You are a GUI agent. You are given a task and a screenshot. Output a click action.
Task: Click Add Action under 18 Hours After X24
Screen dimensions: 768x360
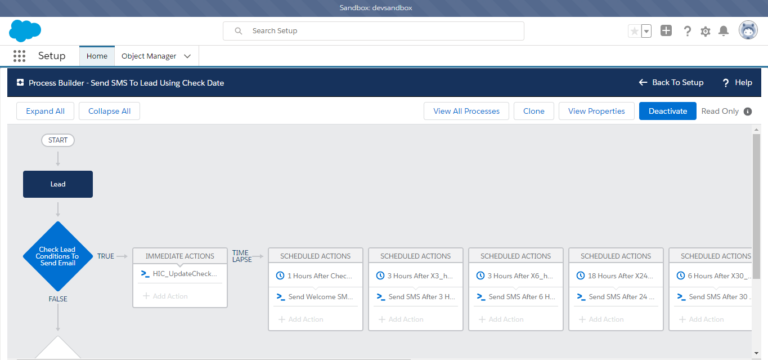601,319
